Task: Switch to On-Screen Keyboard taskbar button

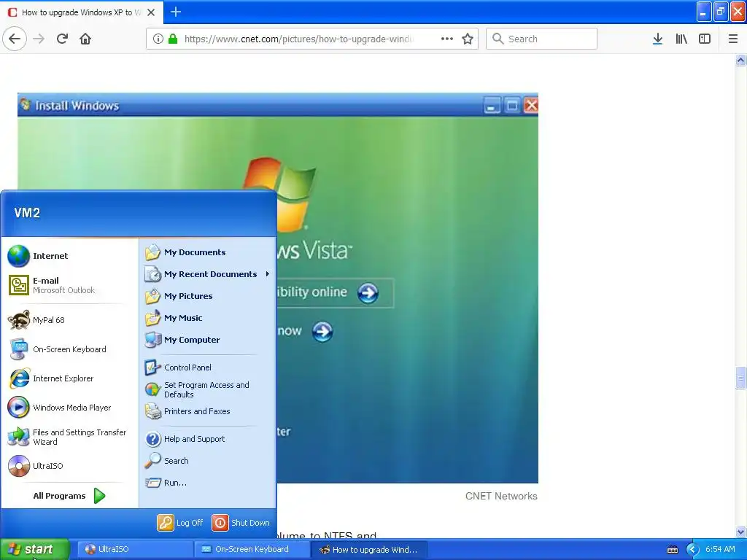Action: click(252, 550)
